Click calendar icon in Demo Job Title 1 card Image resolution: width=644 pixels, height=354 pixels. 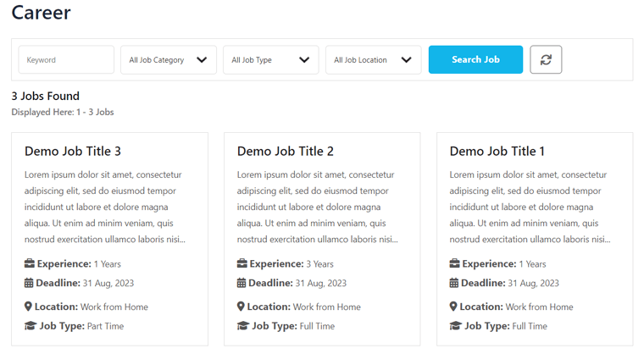pos(454,283)
